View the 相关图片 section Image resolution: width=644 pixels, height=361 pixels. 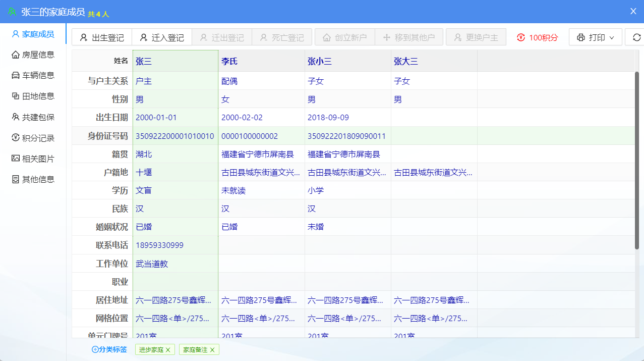click(33, 159)
